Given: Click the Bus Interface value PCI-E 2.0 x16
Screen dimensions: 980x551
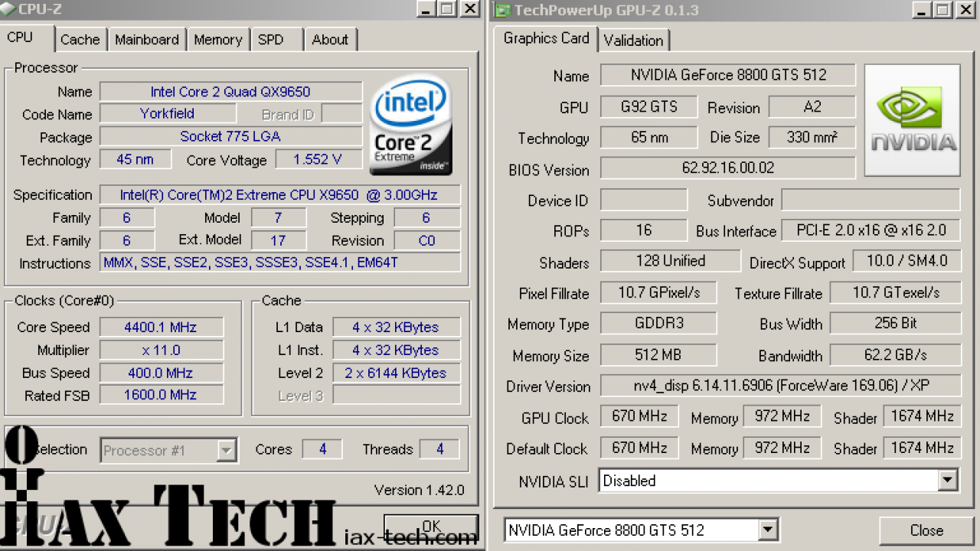Looking at the screenshot, I should click(871, 230).
